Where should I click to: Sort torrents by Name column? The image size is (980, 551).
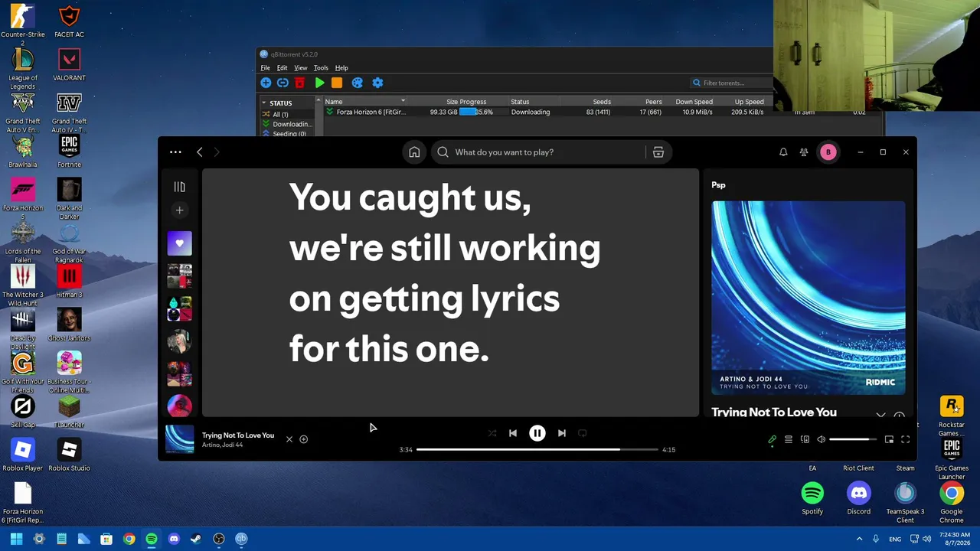[365, 102]
